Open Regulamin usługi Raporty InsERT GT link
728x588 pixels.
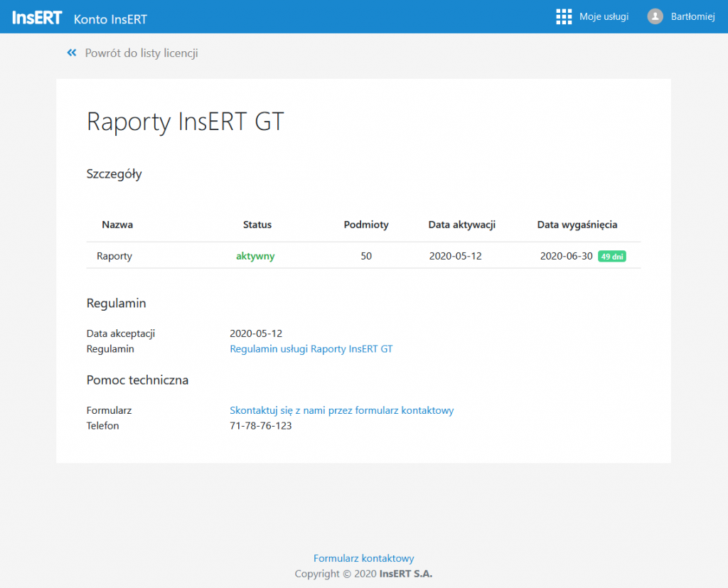pos(311,349)
